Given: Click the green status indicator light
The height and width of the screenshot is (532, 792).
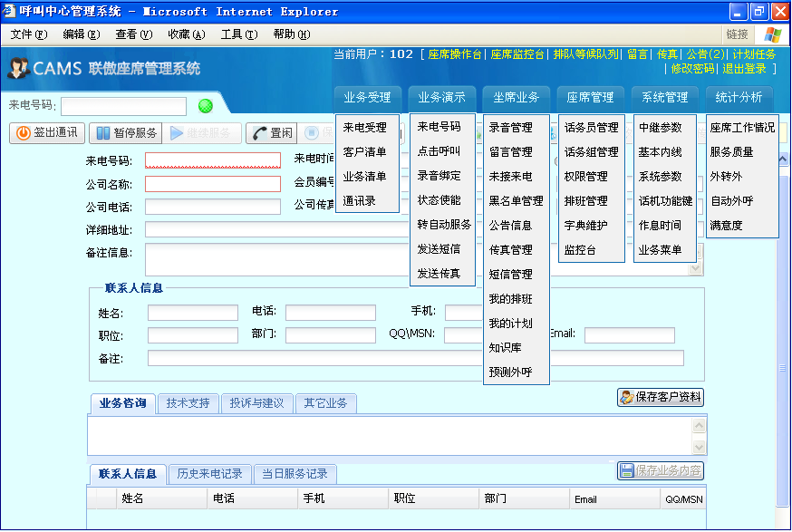Looking at the screenshot, I should (x=206, y=106).
